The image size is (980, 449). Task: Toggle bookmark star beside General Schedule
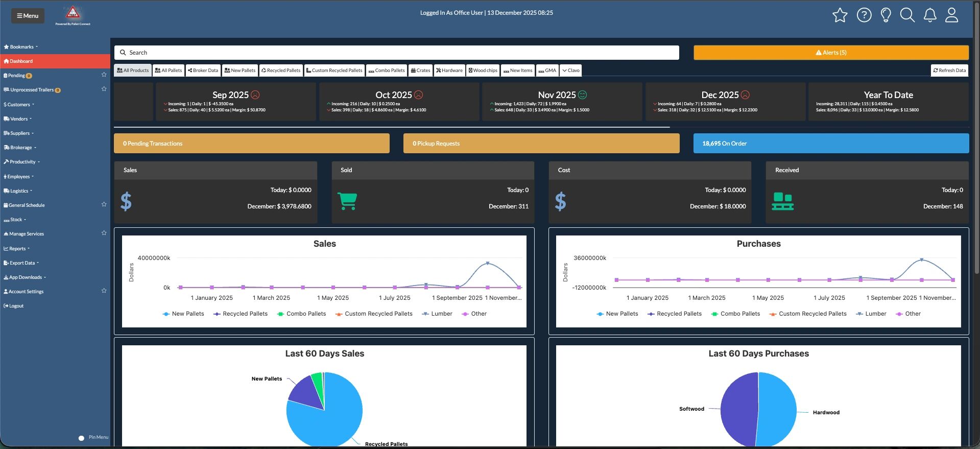click(x=104, y=204)
